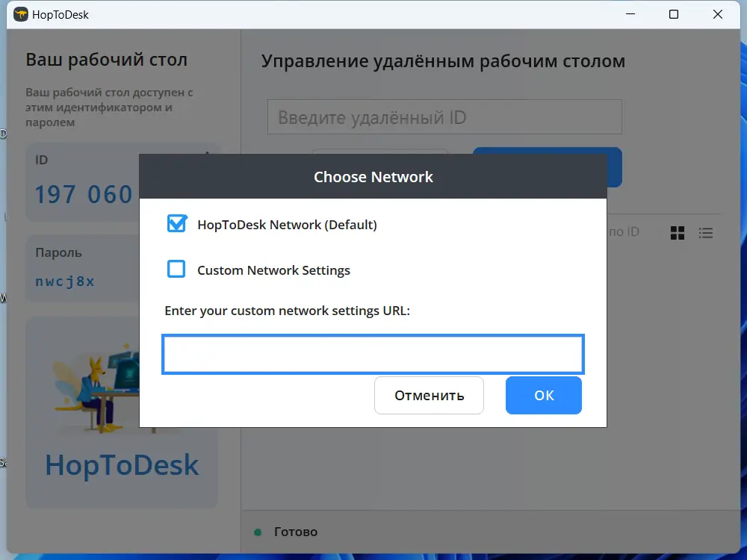747x560 pixels.
Task: Click the HopToDesk kangaroo icon in title bar
Action: [20, 14]
